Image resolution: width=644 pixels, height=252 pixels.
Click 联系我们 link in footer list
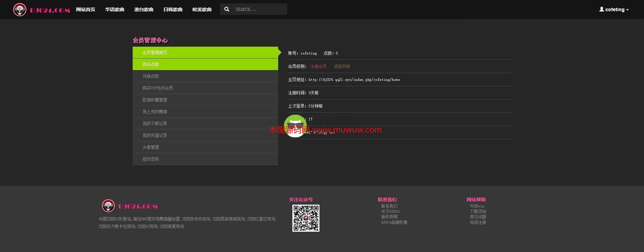pyautogui.click(x=389, y=206)
